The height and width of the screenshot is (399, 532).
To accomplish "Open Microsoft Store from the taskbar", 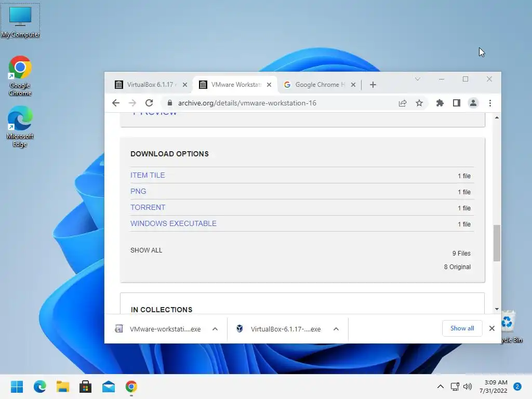I will [x=86, y=387].
